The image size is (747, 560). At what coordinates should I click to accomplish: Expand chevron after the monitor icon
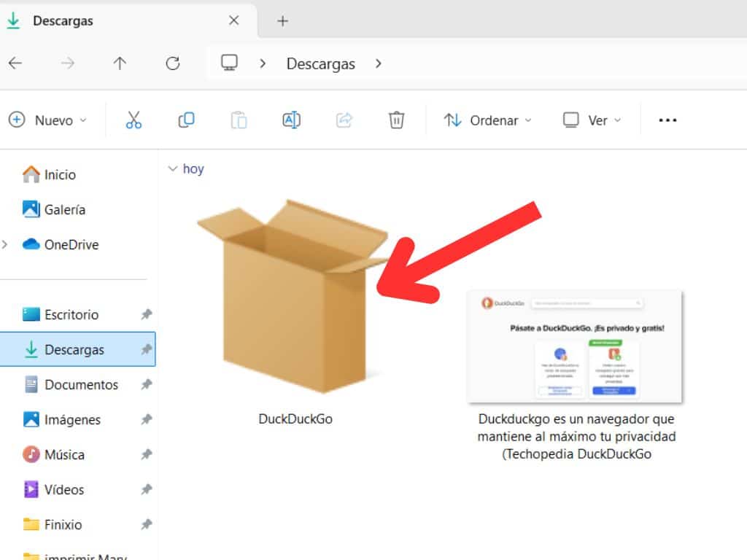pos(263,63)
